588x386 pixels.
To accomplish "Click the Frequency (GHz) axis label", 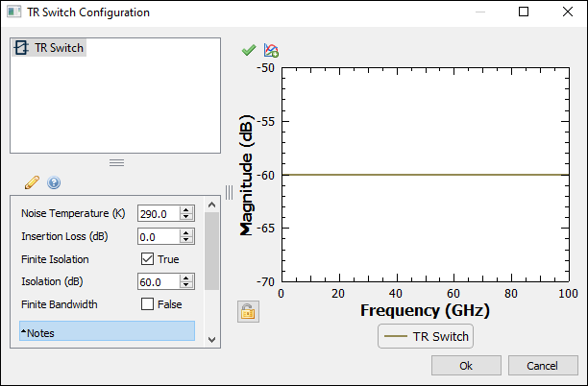I will coord(425,310).
